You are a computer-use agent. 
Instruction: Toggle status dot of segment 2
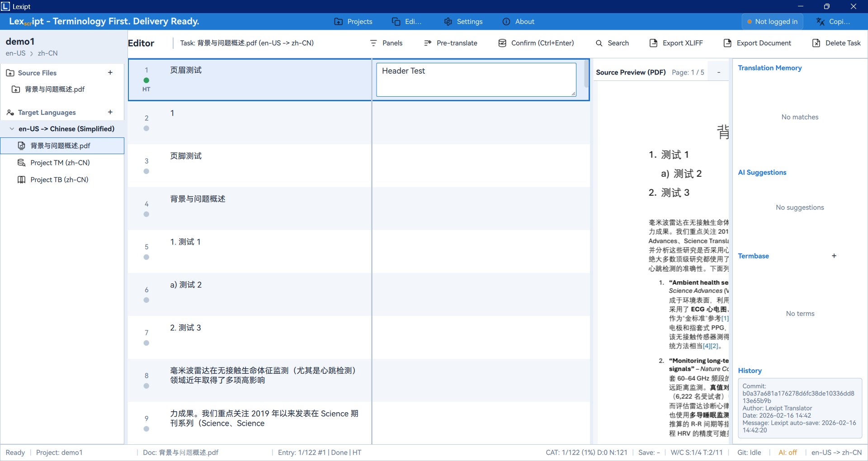(146, 128)
